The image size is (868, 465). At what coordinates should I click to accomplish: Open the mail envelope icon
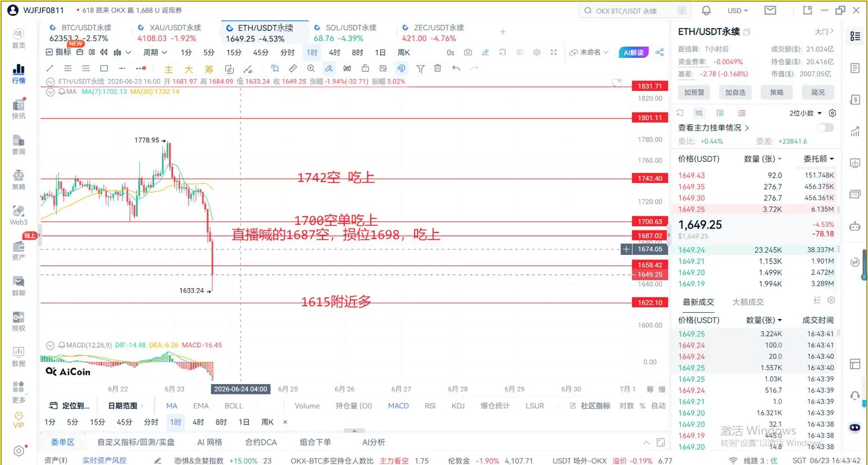click(x=770, y=10)
